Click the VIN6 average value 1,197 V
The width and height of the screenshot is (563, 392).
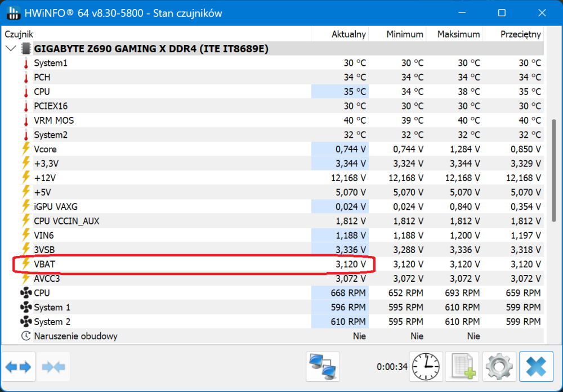pos(526,235)
